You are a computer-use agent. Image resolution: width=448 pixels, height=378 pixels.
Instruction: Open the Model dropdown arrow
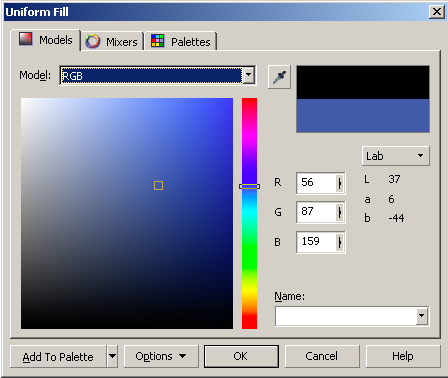coord(249,75)
